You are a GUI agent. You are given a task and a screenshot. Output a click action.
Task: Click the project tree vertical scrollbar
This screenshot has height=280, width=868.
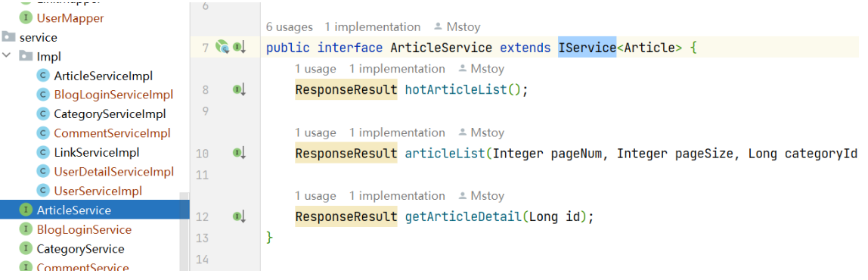click(184, 232)
